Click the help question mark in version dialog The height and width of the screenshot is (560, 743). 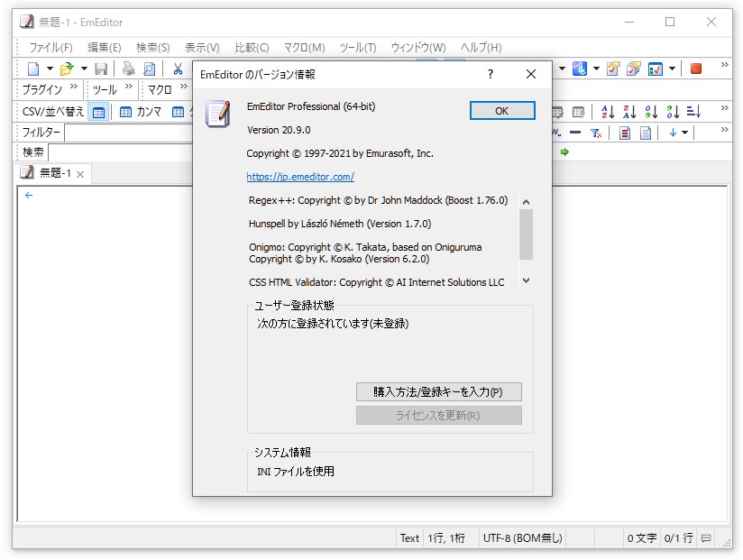coord(490,75)
